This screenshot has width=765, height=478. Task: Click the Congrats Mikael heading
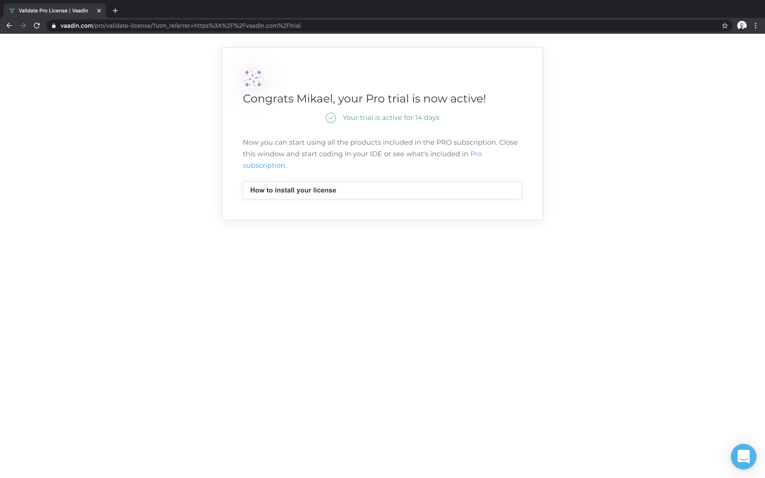click(364, 99)
